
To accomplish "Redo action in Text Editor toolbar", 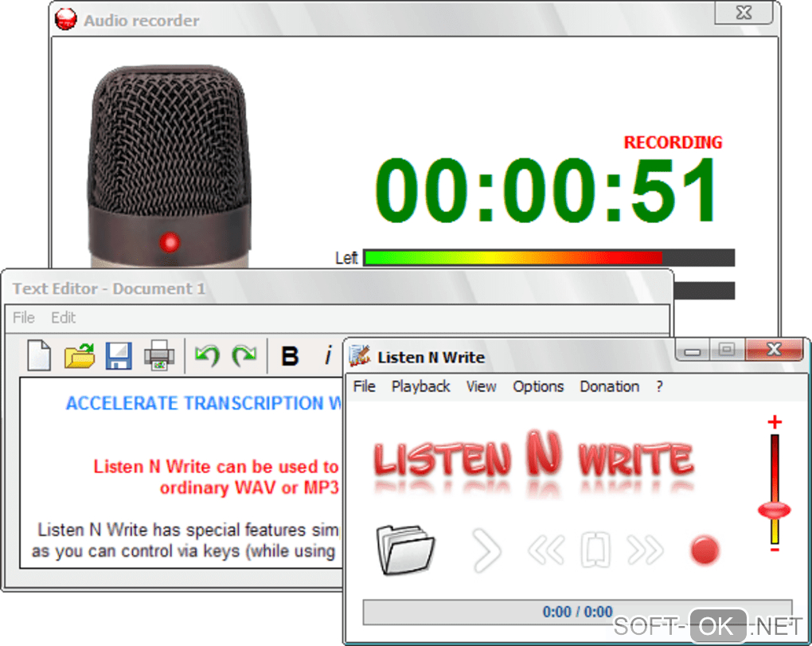I will pyautogui.click(x=244, y=356).
